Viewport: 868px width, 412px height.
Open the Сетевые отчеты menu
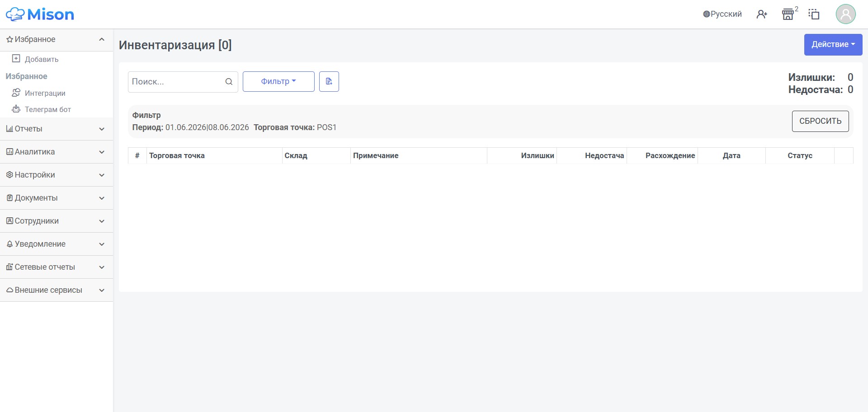point(57,267)
